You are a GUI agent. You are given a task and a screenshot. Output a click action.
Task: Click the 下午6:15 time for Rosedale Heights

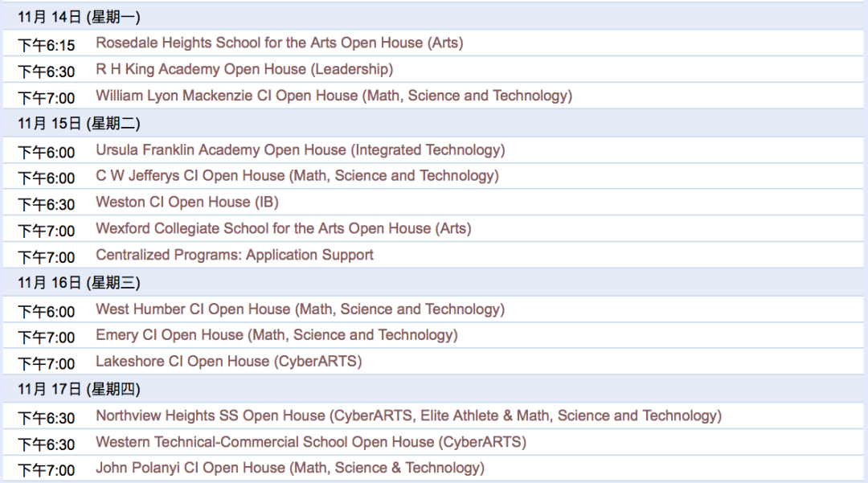click(x=47, y=45)
